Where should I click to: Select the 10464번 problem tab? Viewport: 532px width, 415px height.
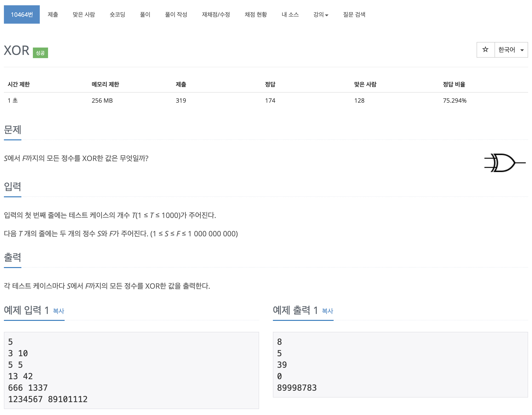22,15
